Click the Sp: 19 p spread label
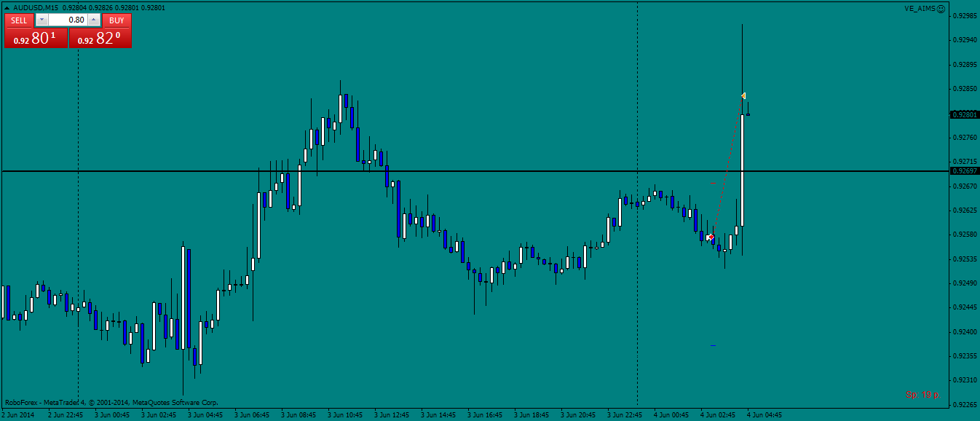This screenshot has height=421, width=980. pos(922,395)
